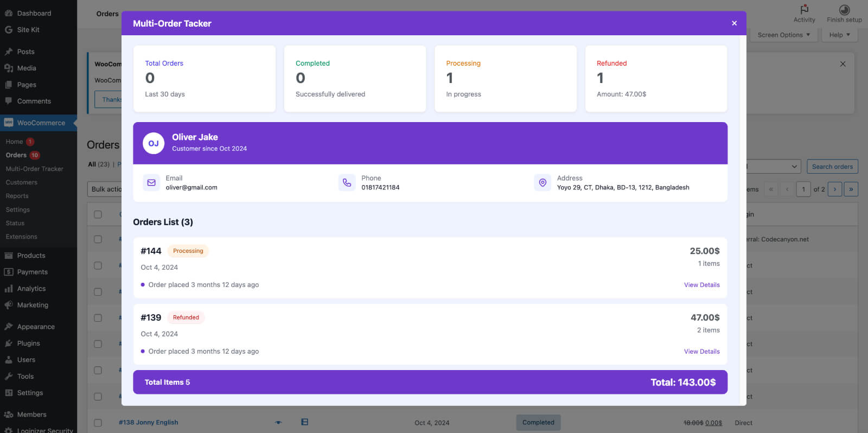
Task: Click the Orders List (3) heading
Action: pyautogui.click(x=163, y=222)
